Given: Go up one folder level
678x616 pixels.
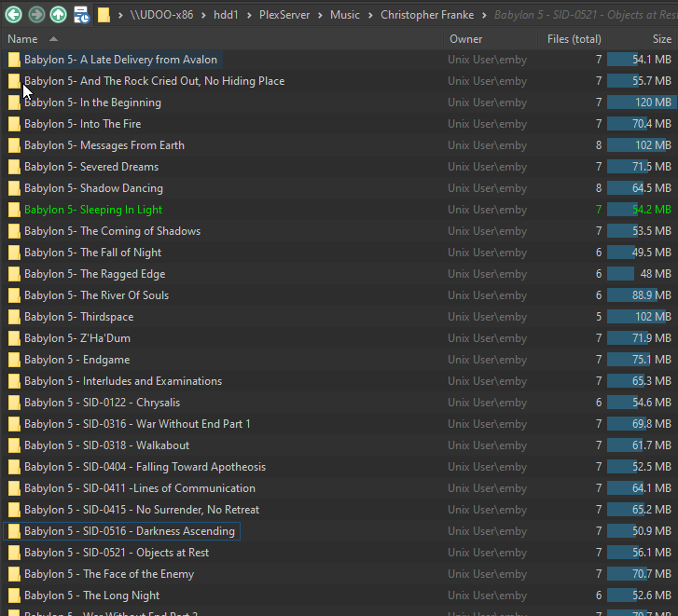Looking at the screenshot, I should (x=59, y=15).
